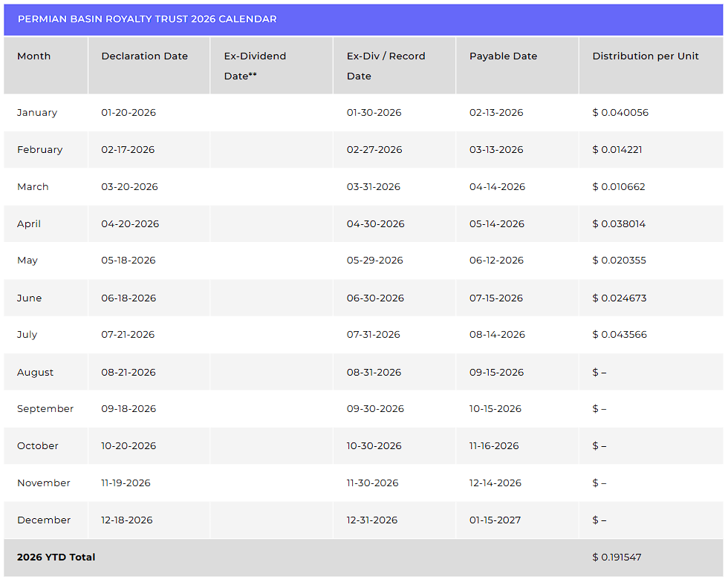Click record date 03-31-2026
The width and height of the screenshot is (728, 582).
[373, 187]
